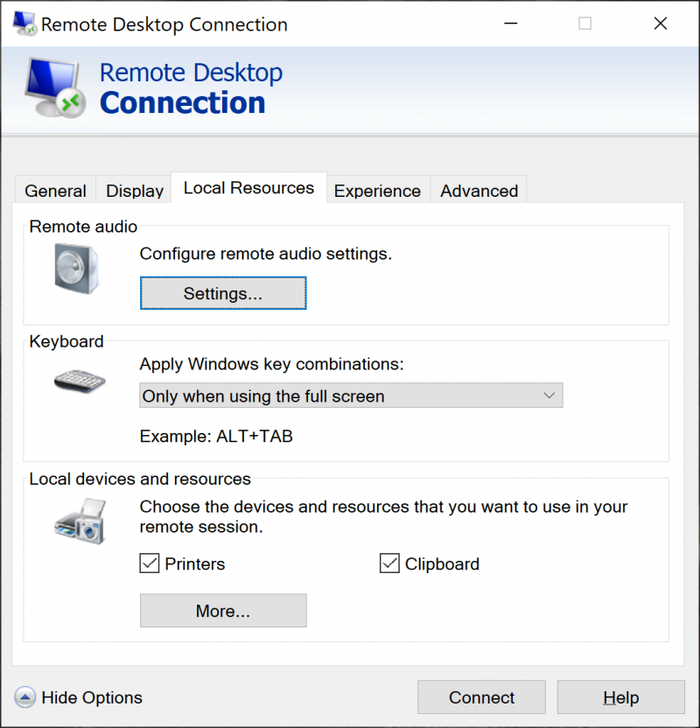Minimize the Remote Desktop Connection window
This screenshot has height=728, width=700.
click(511, 24)
